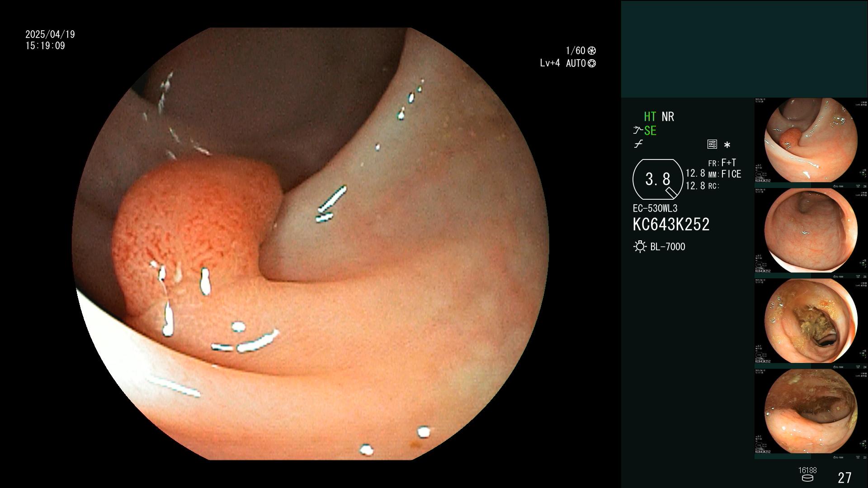This screenshot has width=868, height=488.
Task: Click the tone curve icon below SE
Action: click(x=638, y=144)
